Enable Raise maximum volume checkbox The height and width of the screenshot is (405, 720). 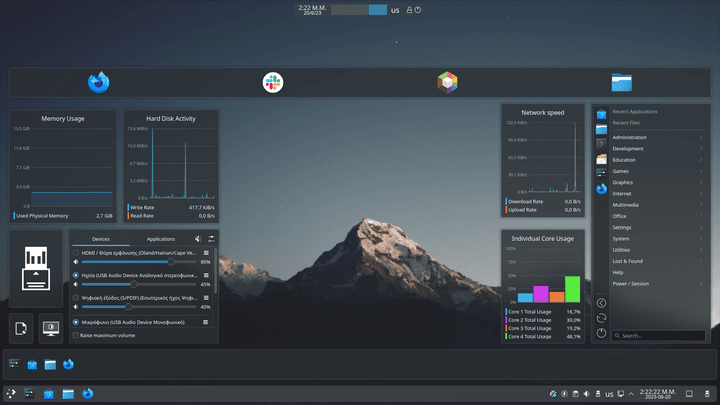76,335
